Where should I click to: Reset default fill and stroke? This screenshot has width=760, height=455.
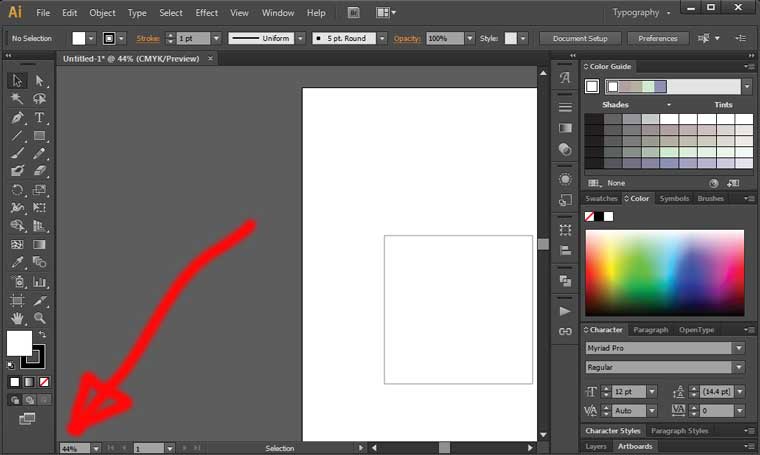[x=11, y=365]
